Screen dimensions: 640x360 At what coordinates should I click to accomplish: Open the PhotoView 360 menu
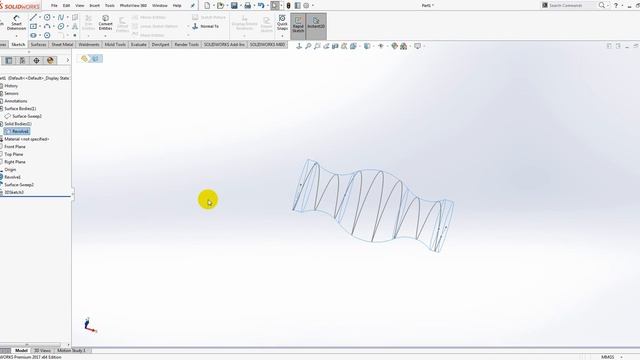click(x=133, y=6)
